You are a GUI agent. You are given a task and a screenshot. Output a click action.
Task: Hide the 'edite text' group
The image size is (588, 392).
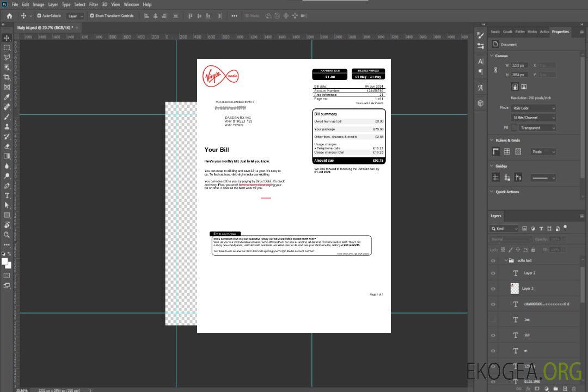[x=493, y=261]
